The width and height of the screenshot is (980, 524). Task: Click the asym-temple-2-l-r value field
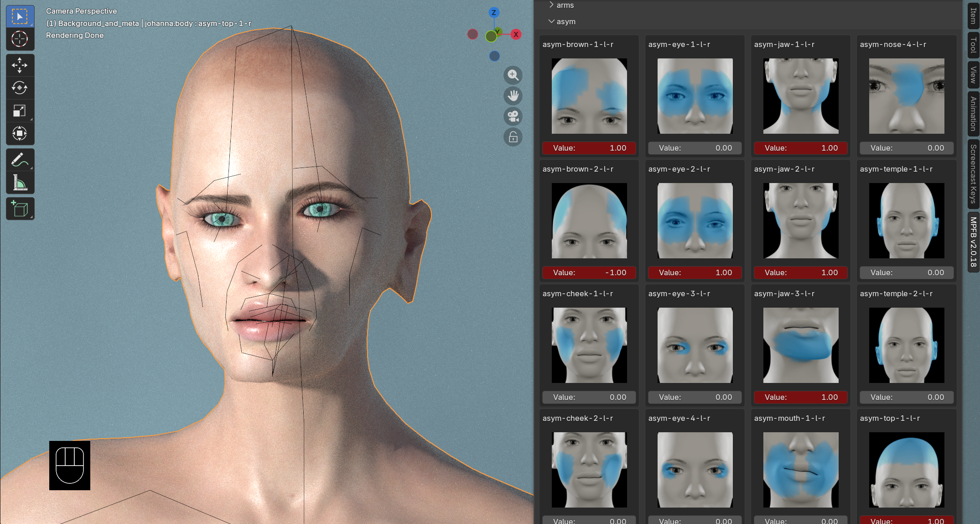(907, 397)
